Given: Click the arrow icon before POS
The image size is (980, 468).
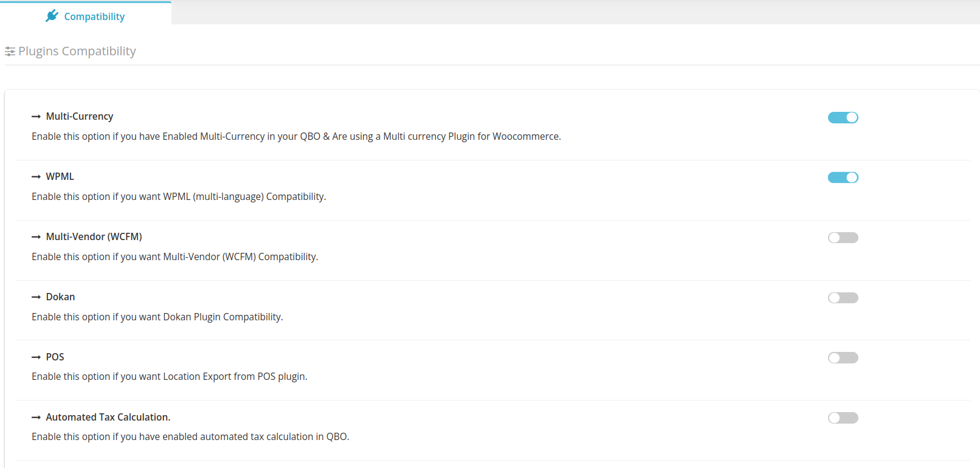Looking at the screenshot, I should click(x=36, y=357).
